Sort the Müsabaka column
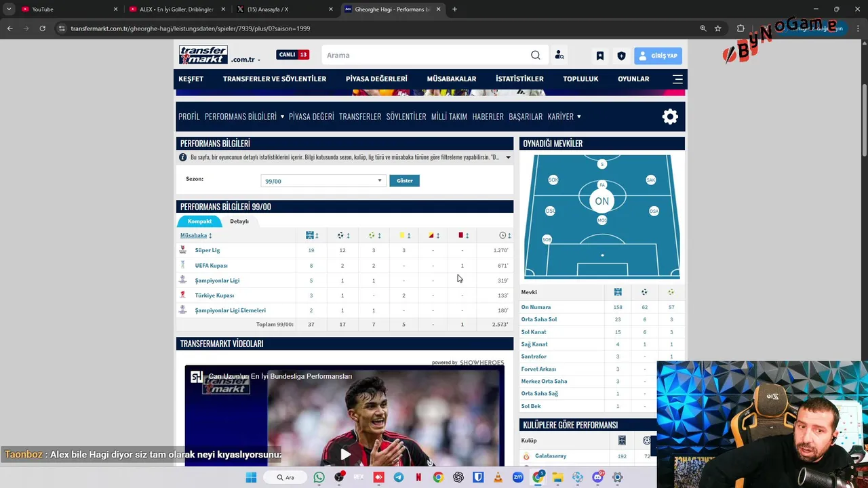868x488 pixels. coord(196,235)
